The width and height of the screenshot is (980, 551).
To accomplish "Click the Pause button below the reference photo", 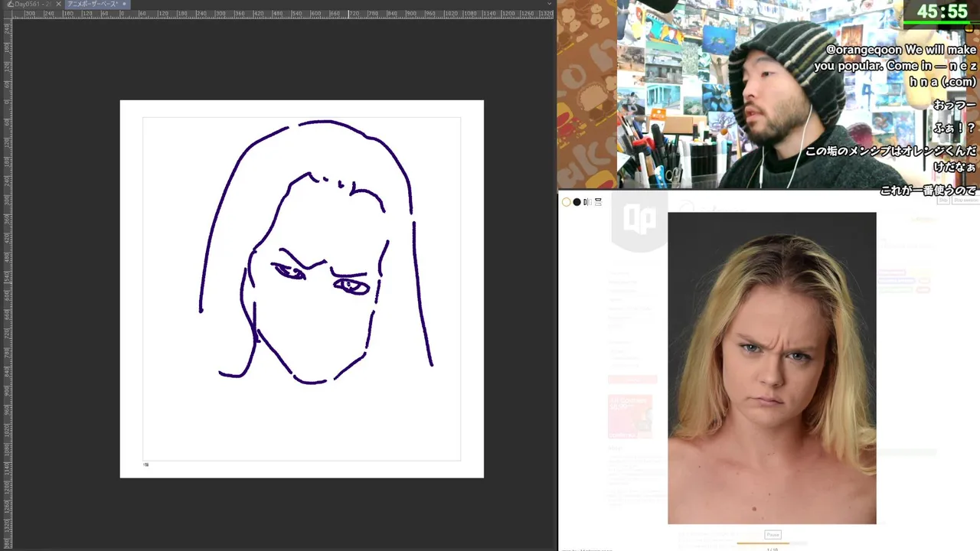I will pos(773,535).
